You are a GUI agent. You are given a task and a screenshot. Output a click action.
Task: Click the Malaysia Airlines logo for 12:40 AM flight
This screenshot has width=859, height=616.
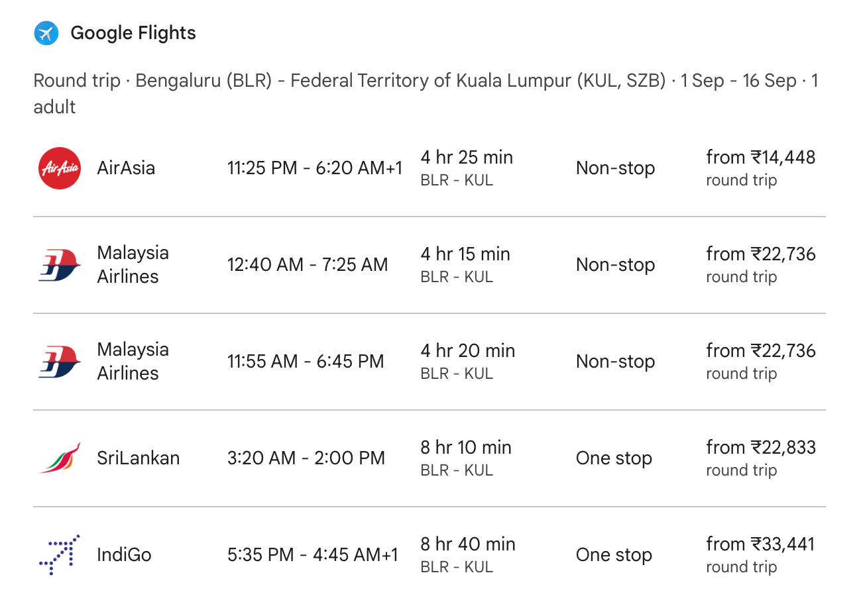tap(60, 265)
